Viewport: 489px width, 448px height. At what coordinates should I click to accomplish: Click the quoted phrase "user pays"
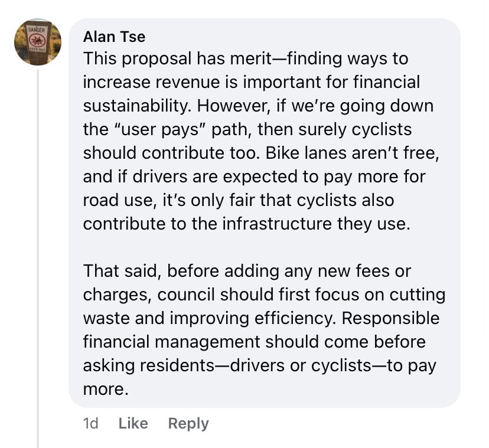[159, 129]
